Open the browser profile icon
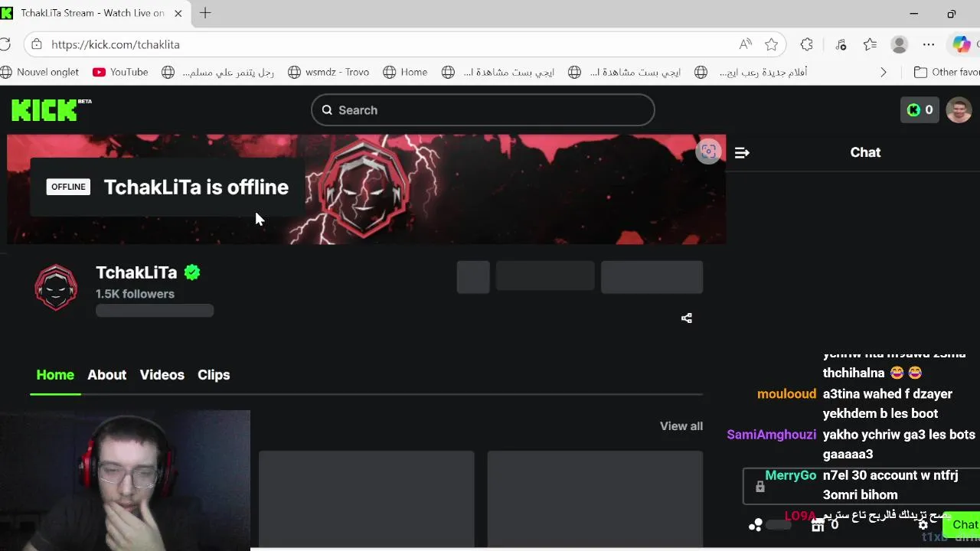980x551 pixels. [900, 44]
